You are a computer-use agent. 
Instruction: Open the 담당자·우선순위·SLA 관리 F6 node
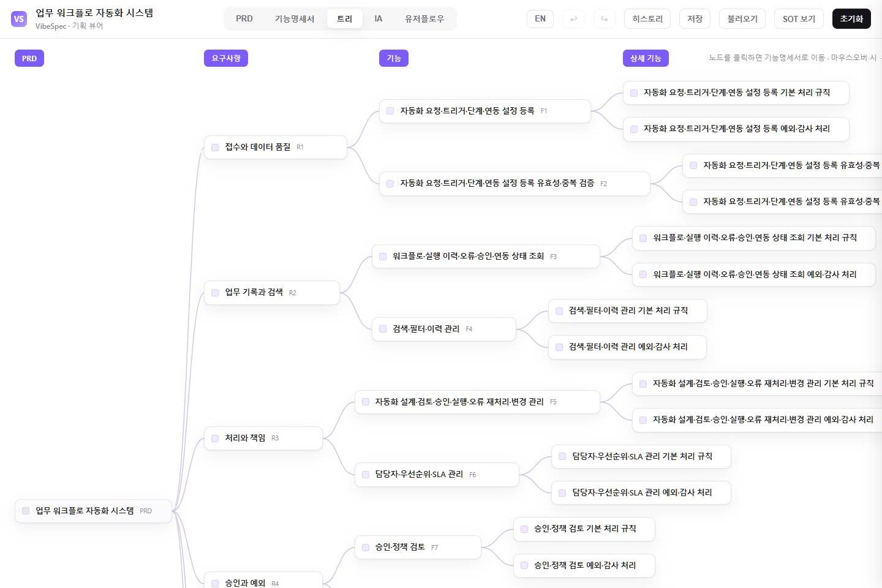437,475
